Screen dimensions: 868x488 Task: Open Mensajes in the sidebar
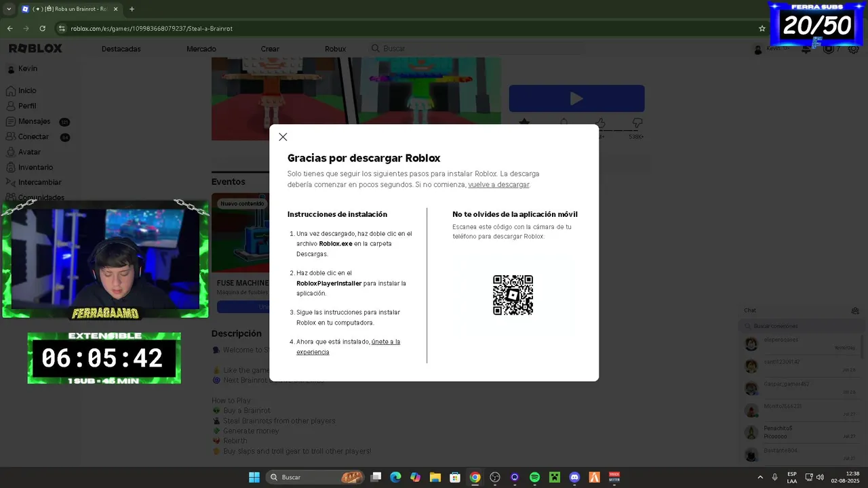point(28,121)
